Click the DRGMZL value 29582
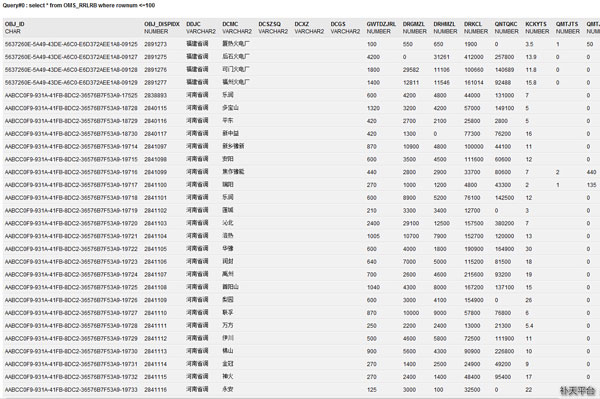Screen dimensions: 600x399 [x=411, y=70]
